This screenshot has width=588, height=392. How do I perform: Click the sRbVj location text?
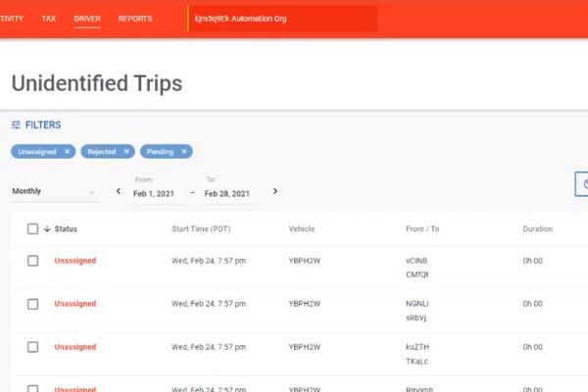point(416,318)
